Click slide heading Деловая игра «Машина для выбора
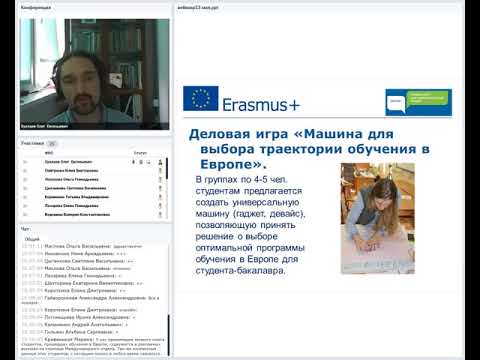480x360 pixels. click(x=309, y=149)
